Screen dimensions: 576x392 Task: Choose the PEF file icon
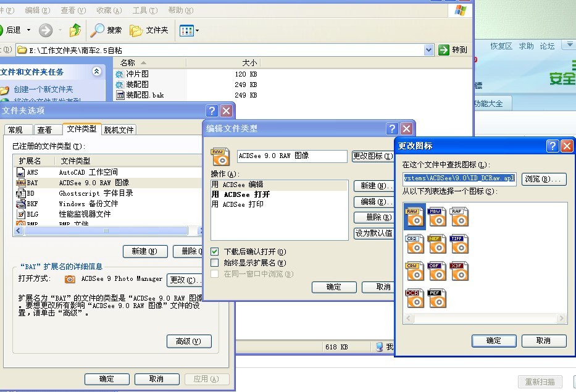(x=437, y=298)
